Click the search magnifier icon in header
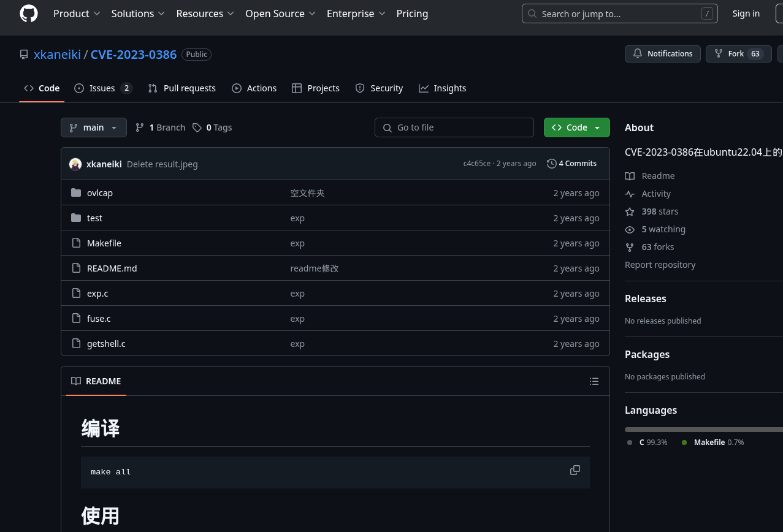Screen dimensions: 783x532 pos(532,13)
